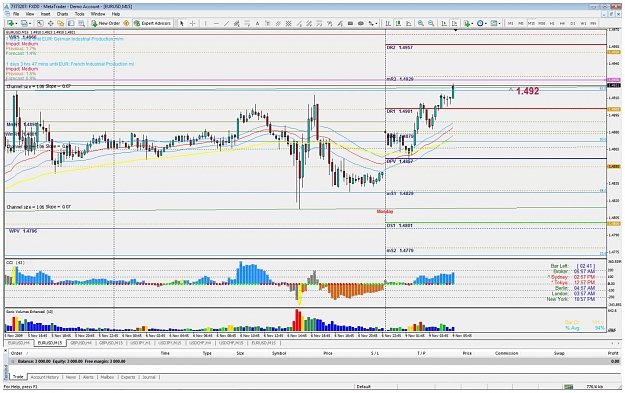
Task: Select the Crosshair tool
Action: tap(193, 23)
